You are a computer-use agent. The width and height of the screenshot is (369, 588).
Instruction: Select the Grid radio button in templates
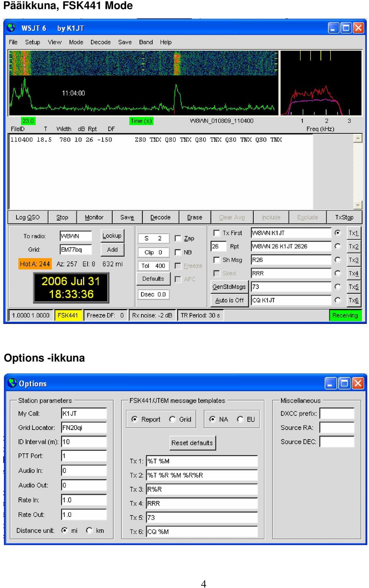pos(172,419)
